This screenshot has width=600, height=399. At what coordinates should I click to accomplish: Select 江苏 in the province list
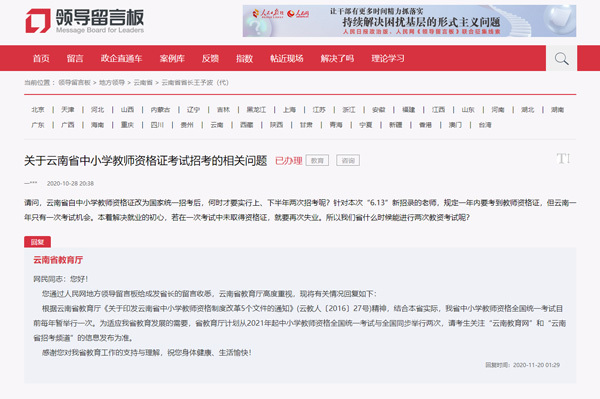point(319,110)
